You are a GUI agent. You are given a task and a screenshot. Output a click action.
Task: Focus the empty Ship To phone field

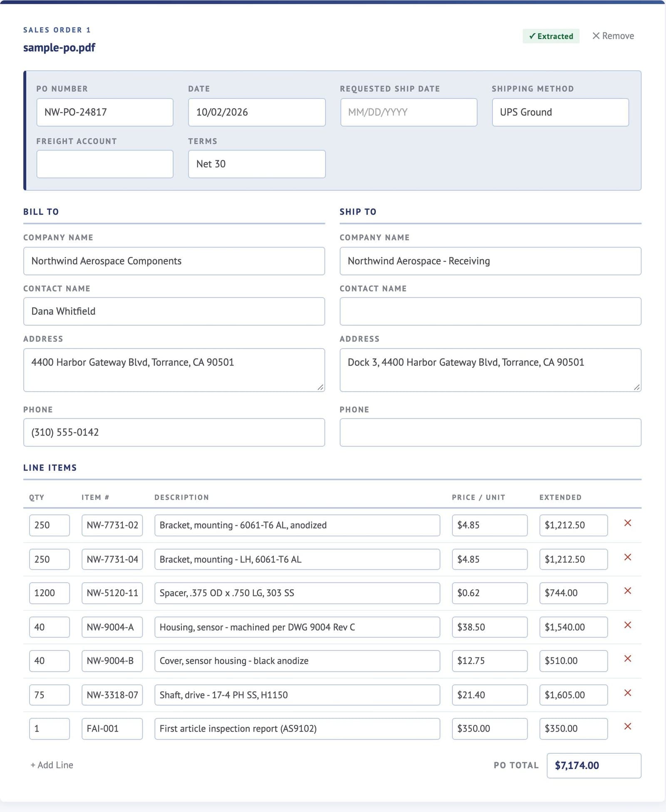pos(490,433)
